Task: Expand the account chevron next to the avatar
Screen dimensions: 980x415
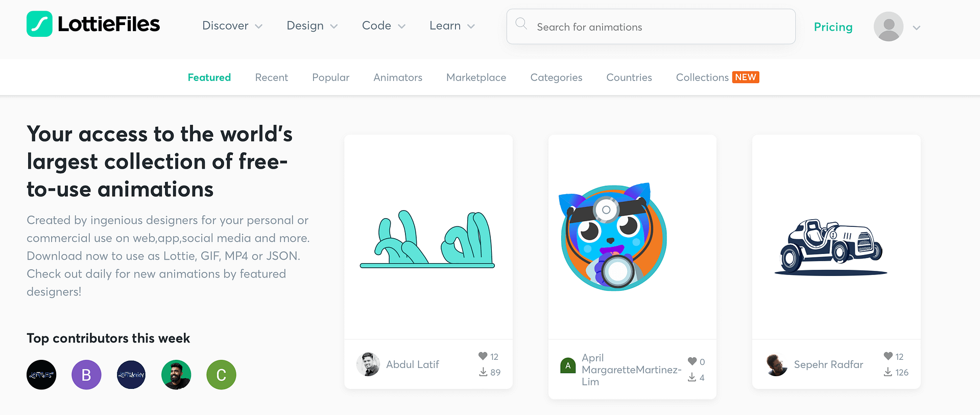Action: (x=917, y=28)
